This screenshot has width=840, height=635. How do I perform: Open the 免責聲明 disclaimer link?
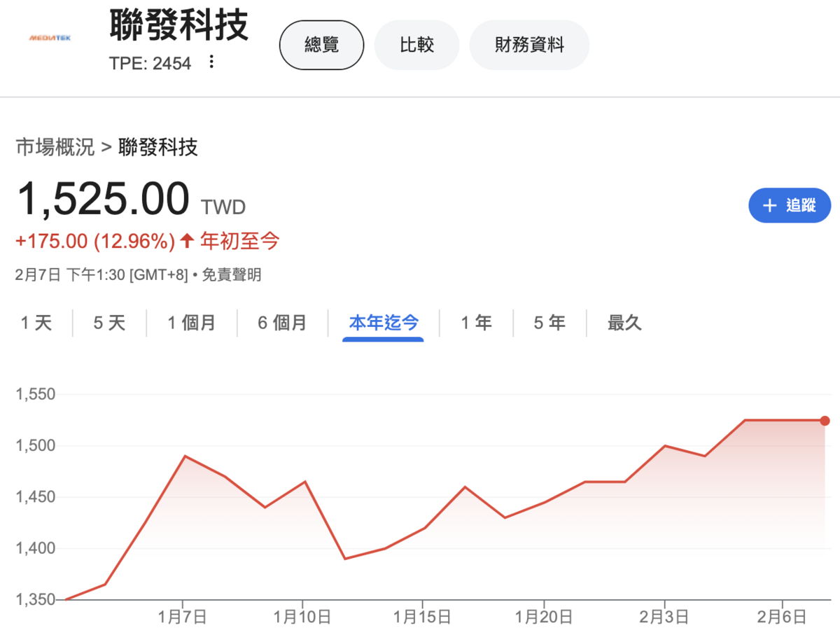pos(232,275)
